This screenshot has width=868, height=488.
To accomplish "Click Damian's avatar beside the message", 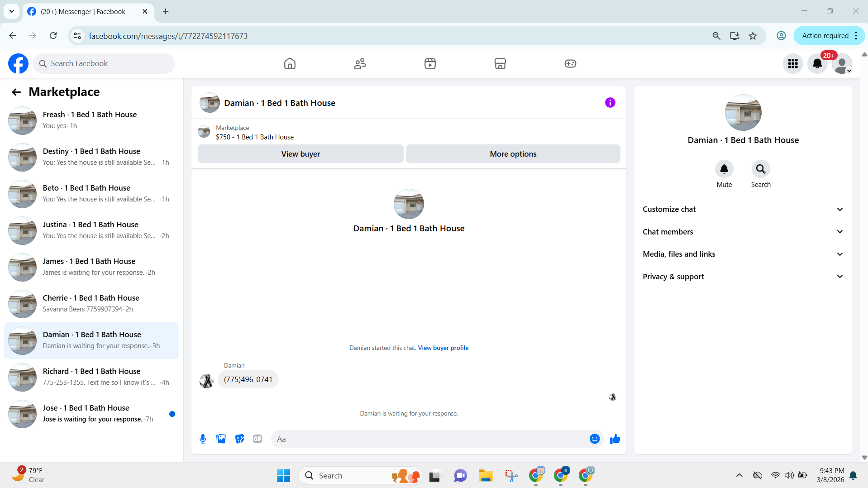I will click(x=207, y=381).
